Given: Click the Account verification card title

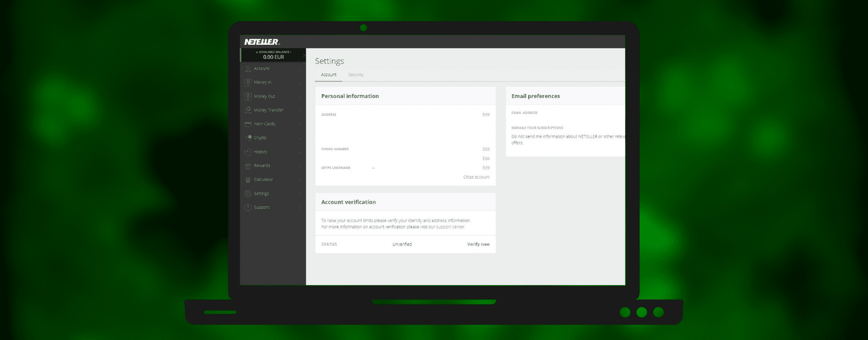Looking at the screenshot, I should point(348,202).
